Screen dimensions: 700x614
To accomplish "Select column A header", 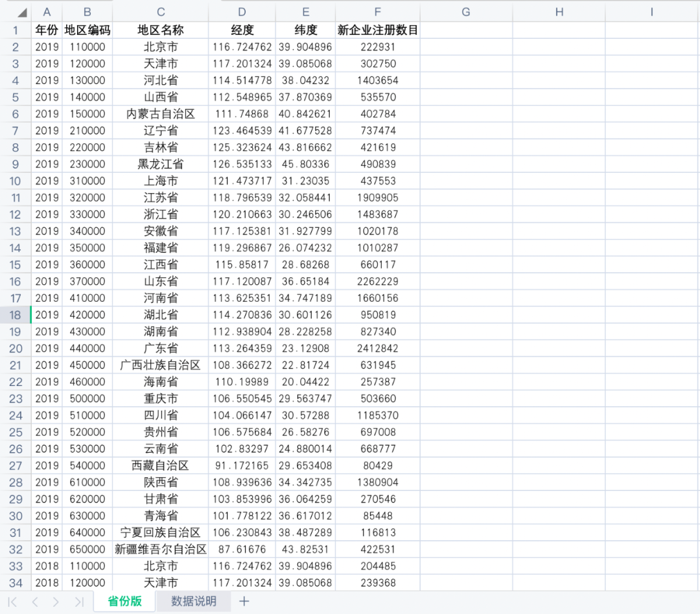I will click(46, 10).
